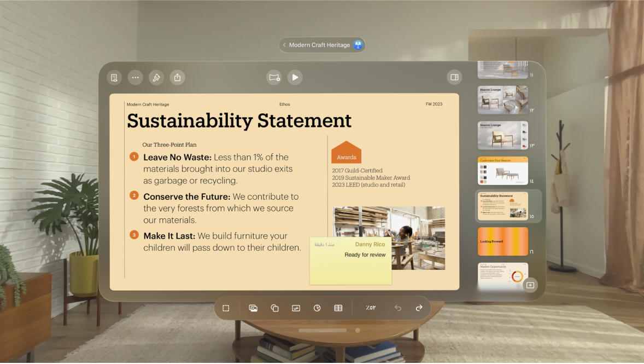Open the document view options icon
Image resolution: width=644 pixels, height=364 pixels.
114,78
